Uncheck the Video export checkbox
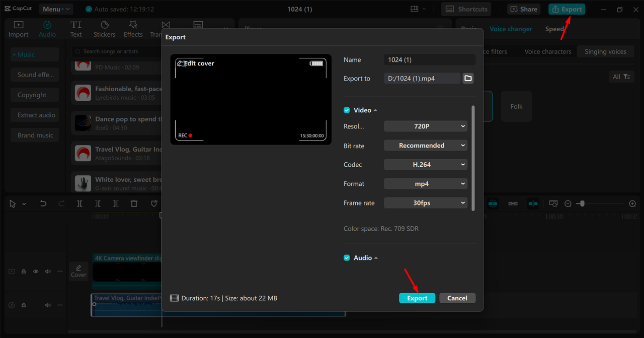 347,110
